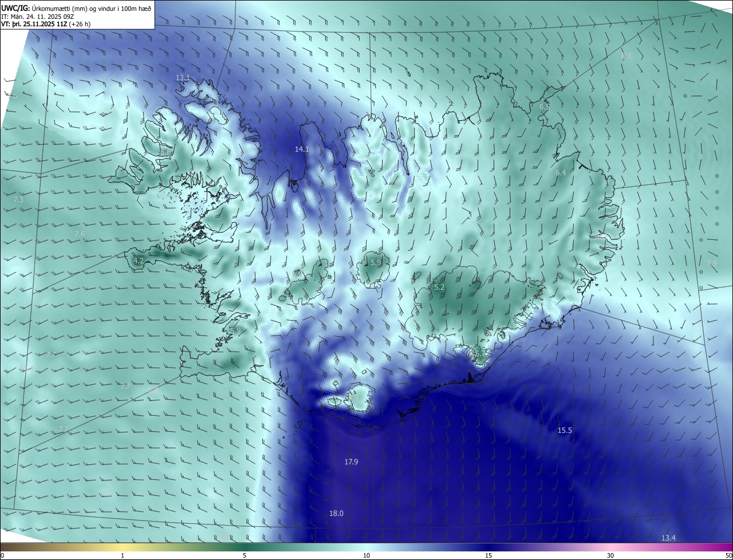Click the 4.2 value on the peninsula
Image resolution: width=733 pixels, height=560 pixels.
[138, 261]
